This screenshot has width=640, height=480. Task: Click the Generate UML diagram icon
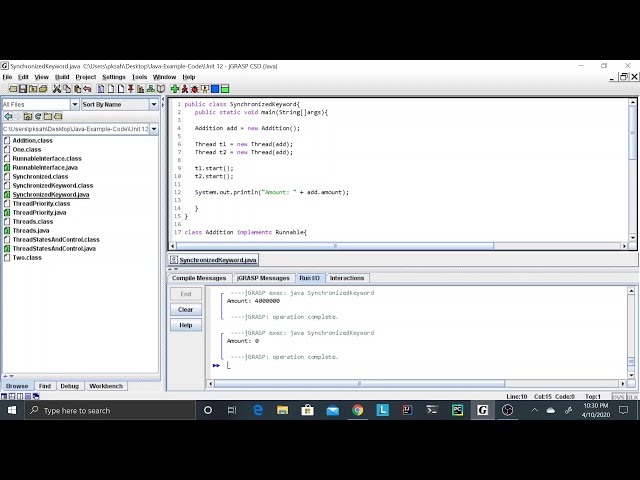coord(151,89)
